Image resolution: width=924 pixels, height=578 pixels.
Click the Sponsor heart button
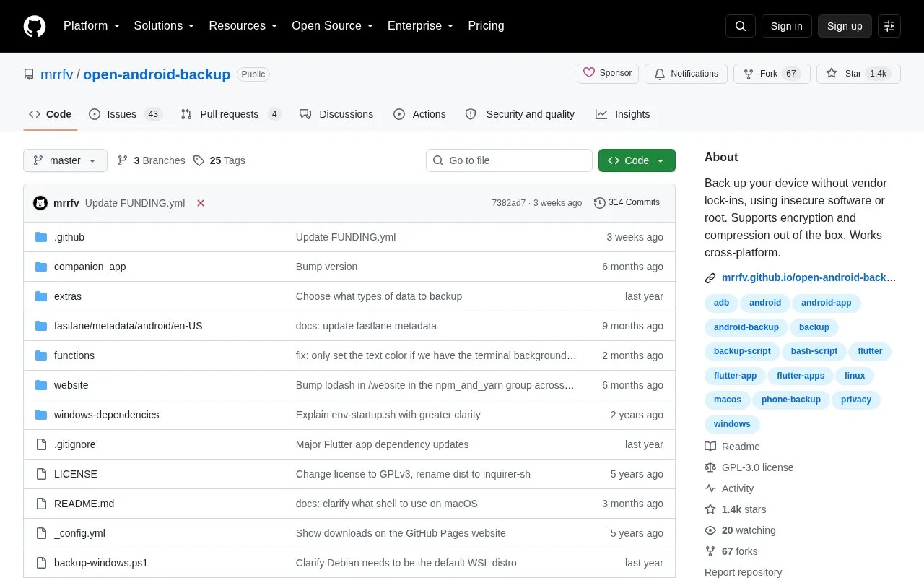point(608,74)
